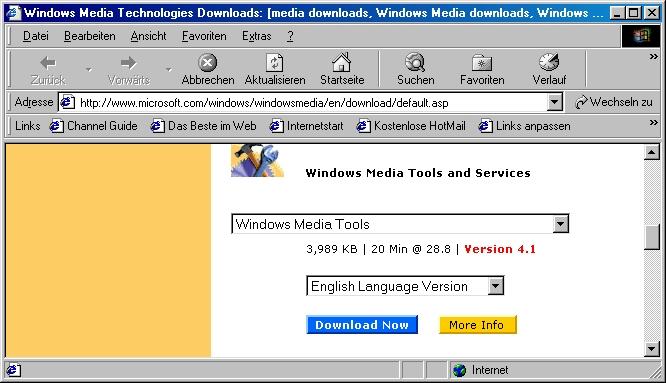Click the Internet zone globe icon
This screenshot has height=383, width=666.
click(459, 370)
